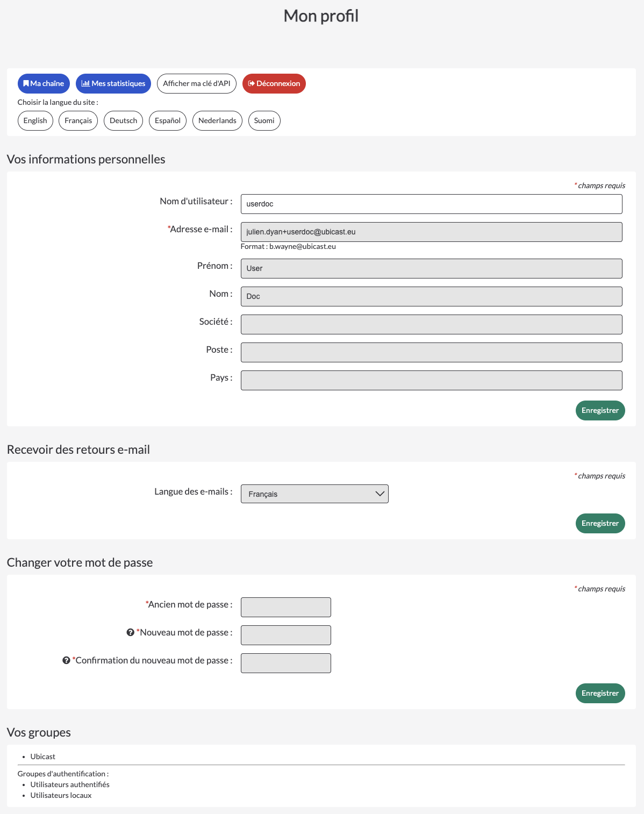The width and height of the screenshot is (644, 814).
Task: Click the help icon beside Nouveau mot de passe
Action: (130, 632)
